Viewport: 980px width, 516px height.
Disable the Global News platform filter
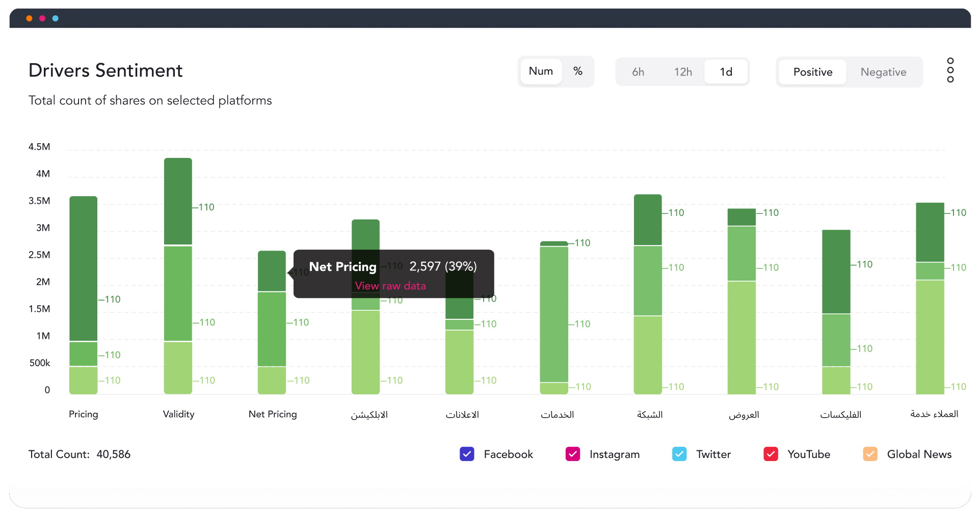click(870, 454)
